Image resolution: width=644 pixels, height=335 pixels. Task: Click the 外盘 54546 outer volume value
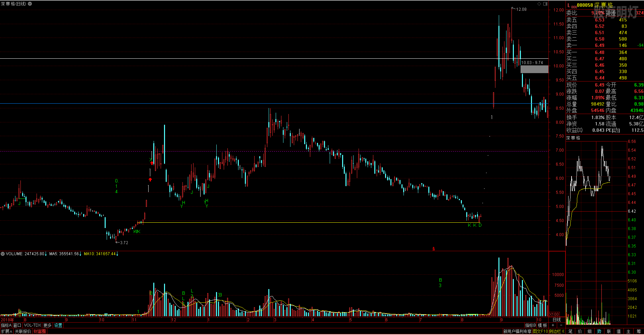click(597, 110)
